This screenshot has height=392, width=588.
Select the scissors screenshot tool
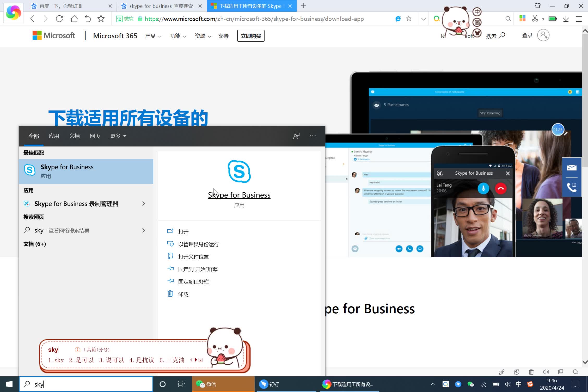click(x=535, y=19)
